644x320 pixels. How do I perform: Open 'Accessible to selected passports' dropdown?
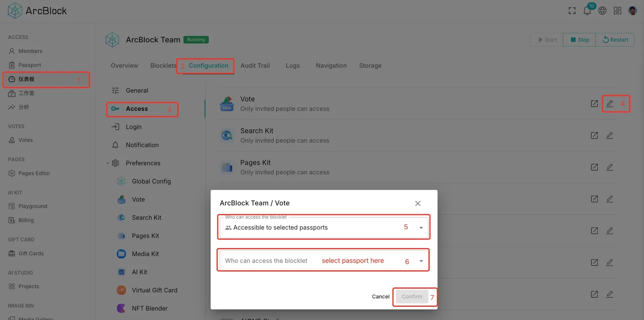(324, 227)
